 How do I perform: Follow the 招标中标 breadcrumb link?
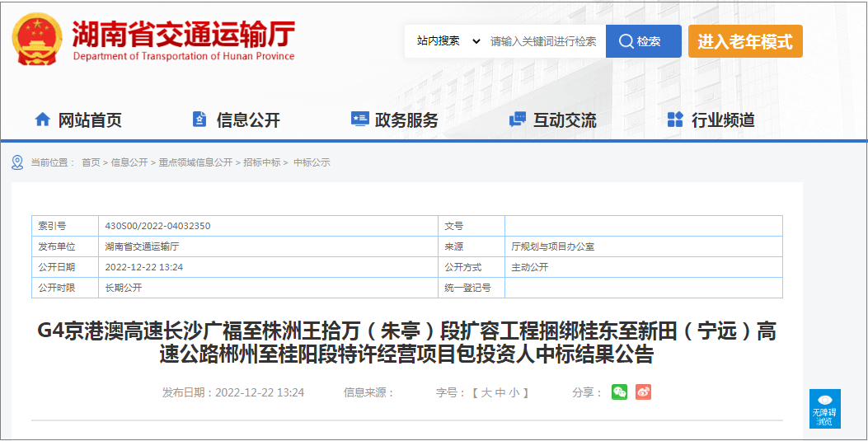point(261,162)
